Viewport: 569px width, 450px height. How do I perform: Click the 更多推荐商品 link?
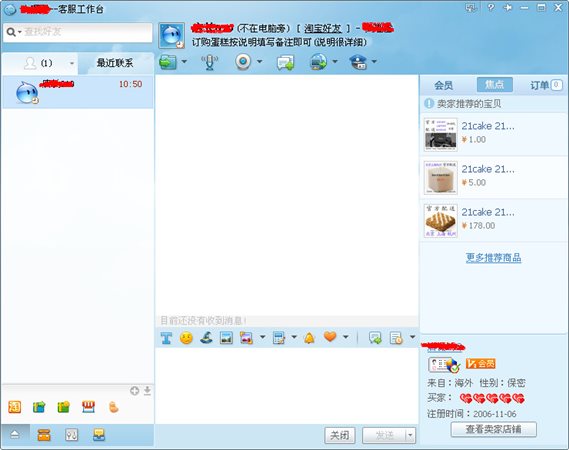click(494, 258)
